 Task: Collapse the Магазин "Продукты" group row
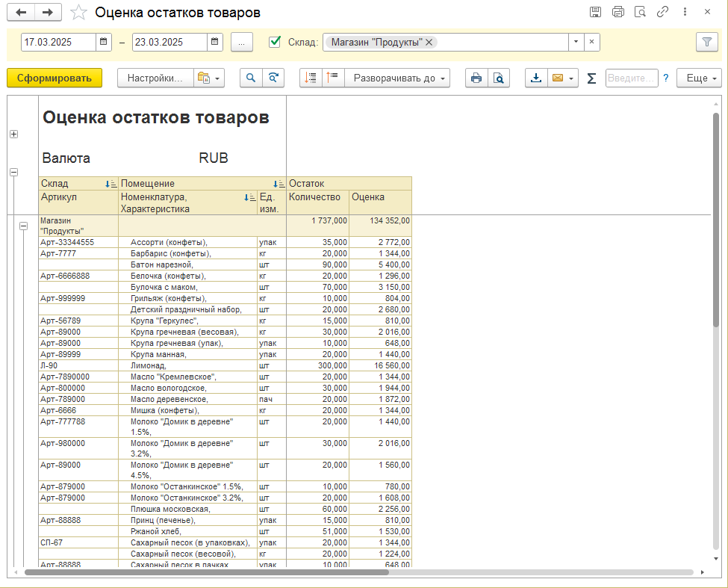[x=23, y=226]
